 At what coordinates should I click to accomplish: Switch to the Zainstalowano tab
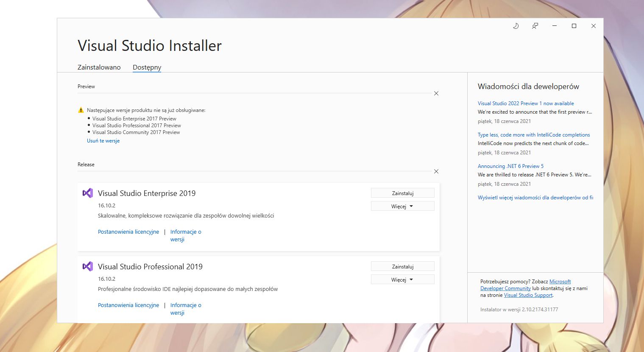click(x=99, y=67)
